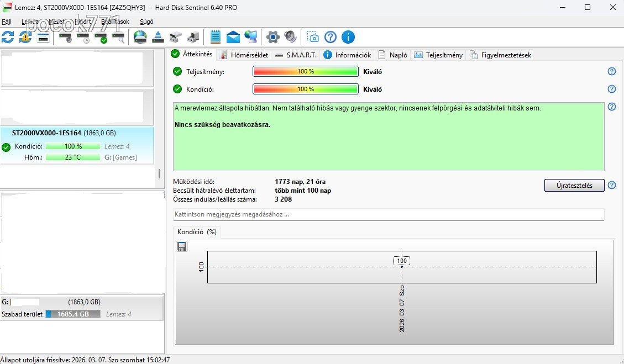
Task: Click the '1773 nap, 21 óra' value
Action: pyautogui.click(x=300, y=182)
